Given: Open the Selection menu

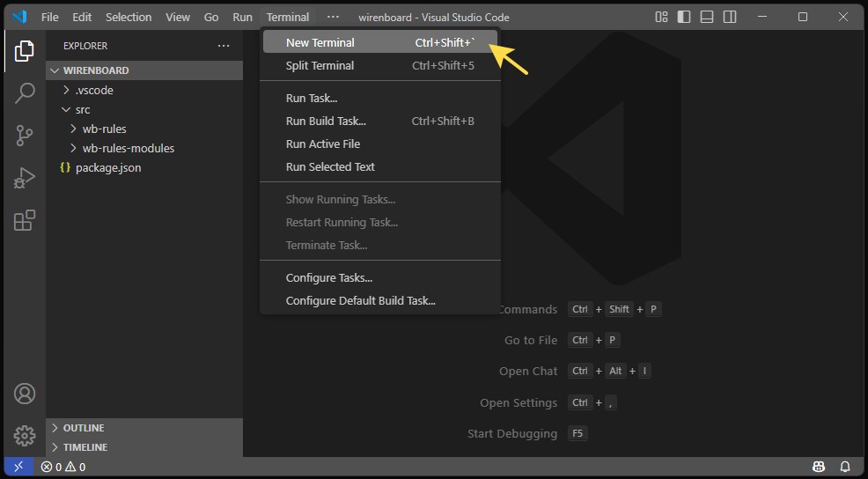Looking at the screenshot, I should 129,17.
